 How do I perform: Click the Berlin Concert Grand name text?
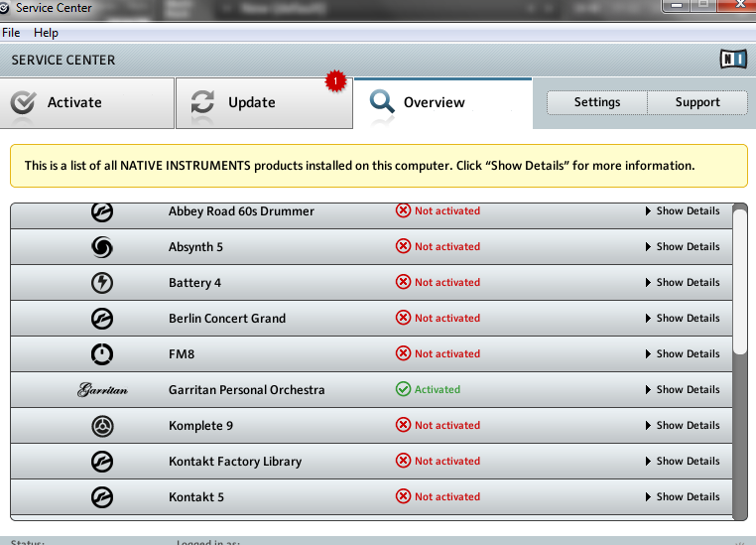coord(227,319)
